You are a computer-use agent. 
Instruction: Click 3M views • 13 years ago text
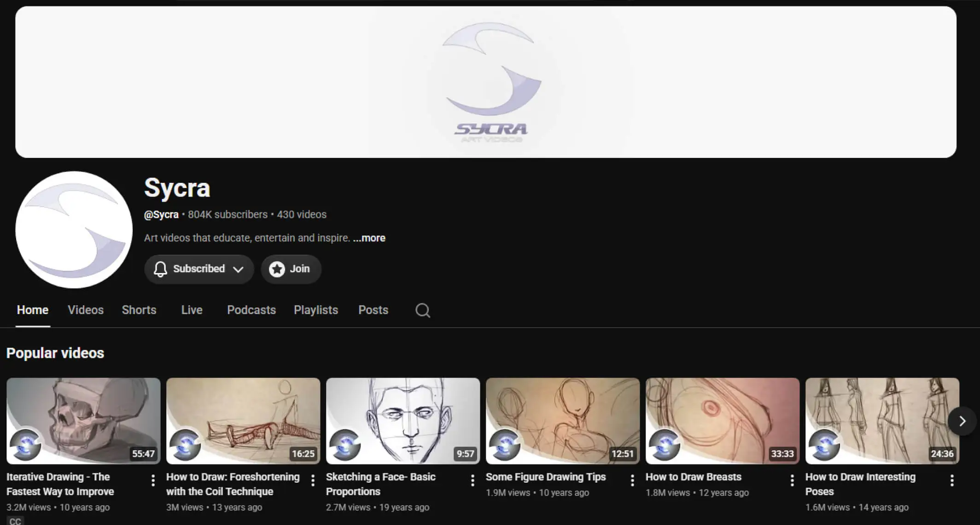(x=214, y=507)
